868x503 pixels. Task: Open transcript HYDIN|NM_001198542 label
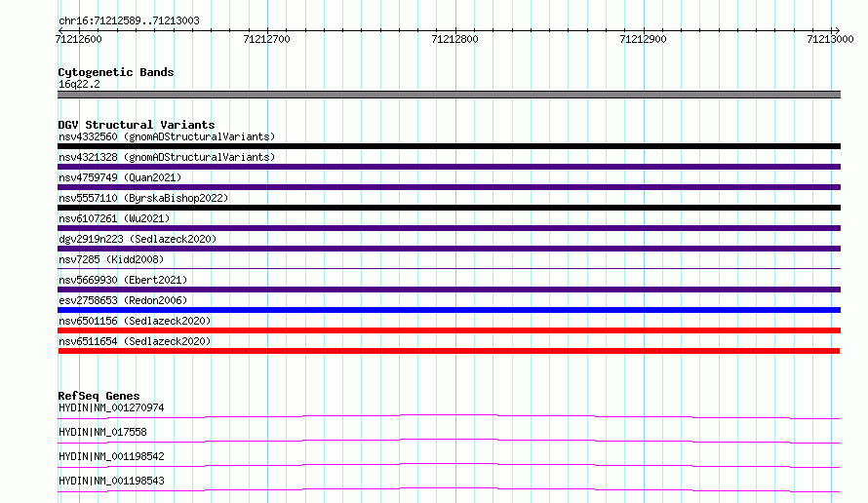click(x=111, y=456)
